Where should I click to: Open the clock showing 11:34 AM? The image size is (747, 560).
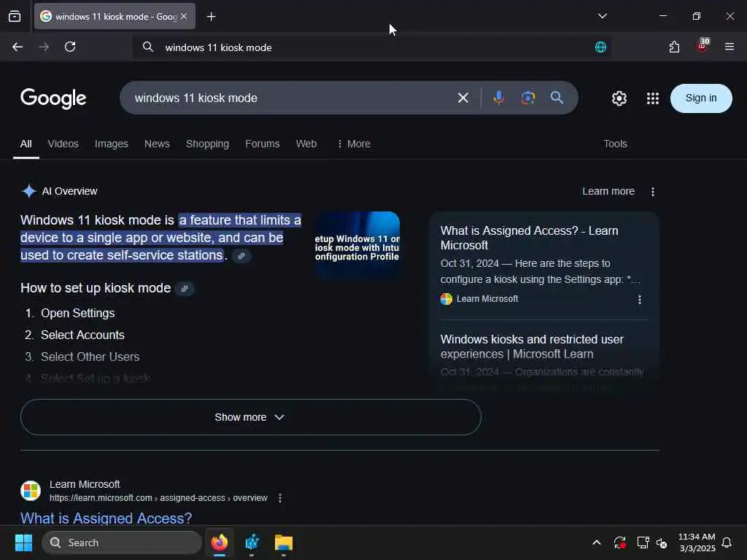[697, 542]
